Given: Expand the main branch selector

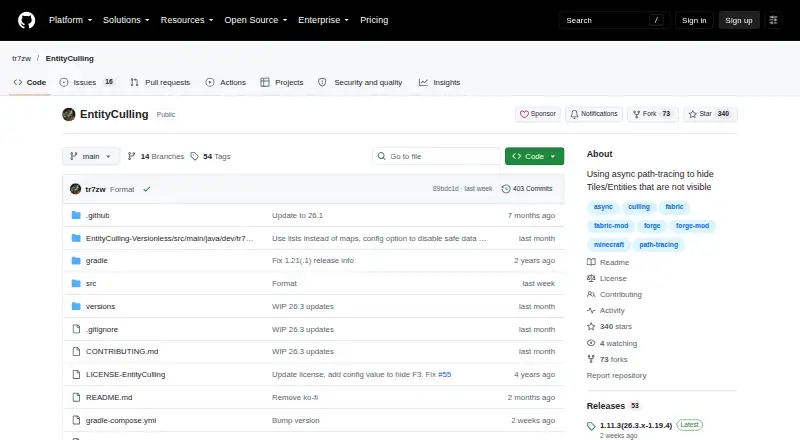Looking at the screenshot, I should (x=91, y=156).
